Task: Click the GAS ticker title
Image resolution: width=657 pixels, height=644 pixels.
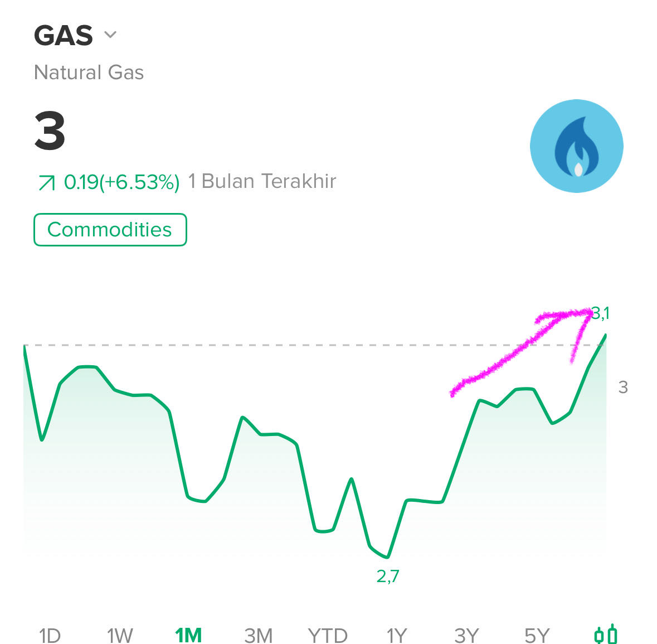Action: [x=64, y=35]
